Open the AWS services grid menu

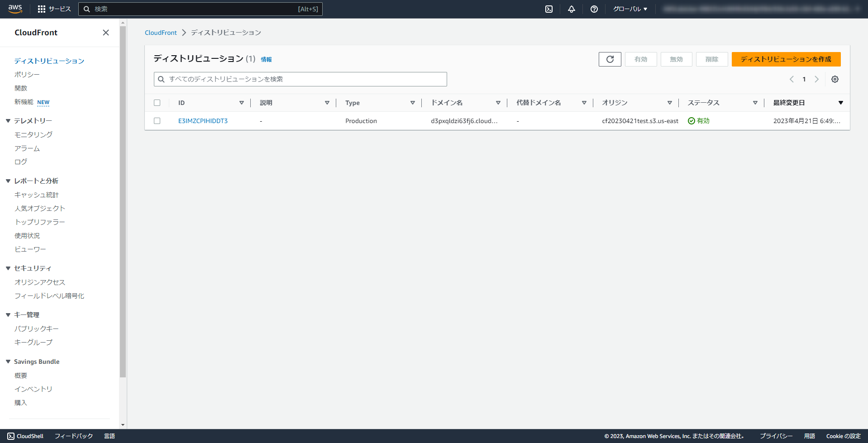point(42,9)
